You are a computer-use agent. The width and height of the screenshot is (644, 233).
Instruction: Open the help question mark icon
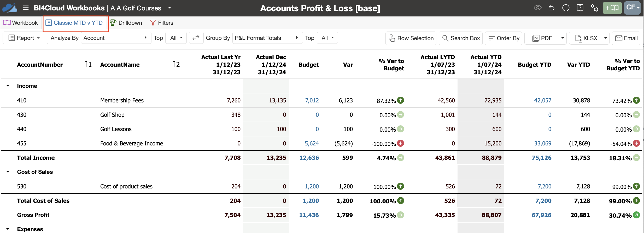point(580,8)
